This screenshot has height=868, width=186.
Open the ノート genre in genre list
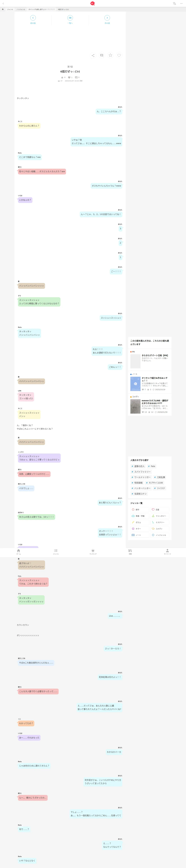click(140, 535)
